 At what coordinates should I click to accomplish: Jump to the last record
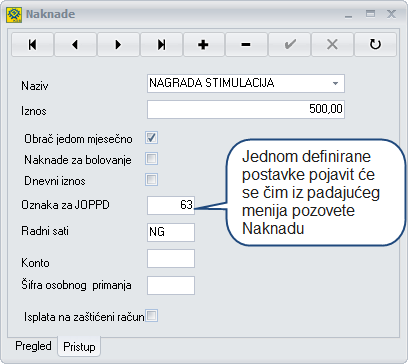tap(161, 44)
